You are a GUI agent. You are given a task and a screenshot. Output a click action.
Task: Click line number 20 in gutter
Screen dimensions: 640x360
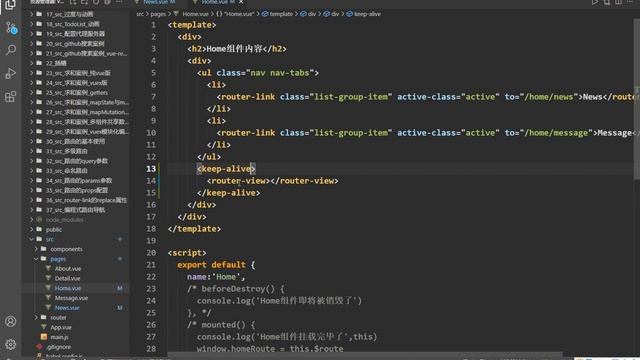pyautogui.click(x=151, y=253)
